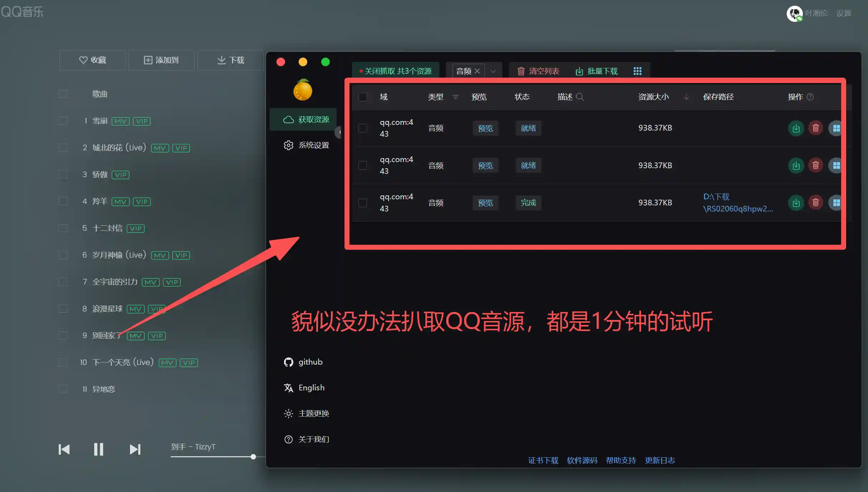868x492 pixels.
Task: Open the grid menu icon in toolbar
Action: pyautogui.click(x=637, y=71)
